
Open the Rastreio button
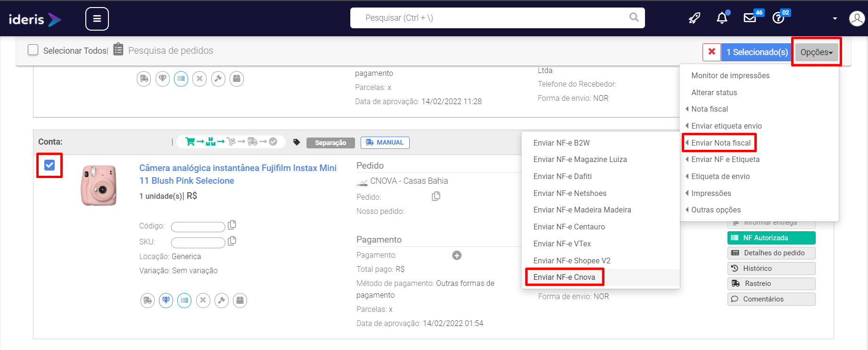[771, 284]
